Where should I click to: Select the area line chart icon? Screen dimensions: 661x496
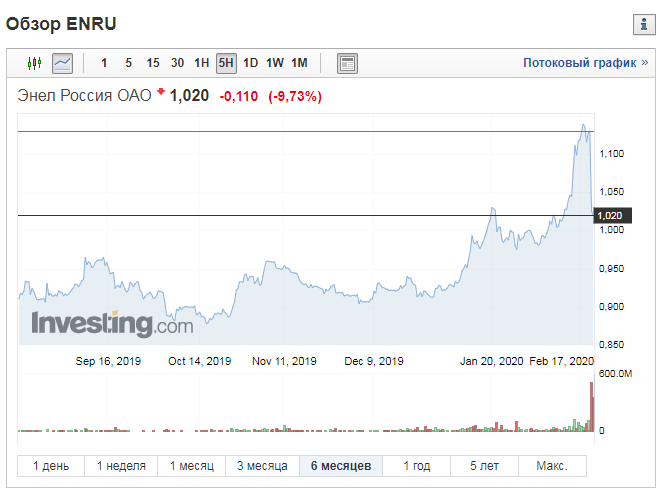pyautogui.click(x=62, y=63)
